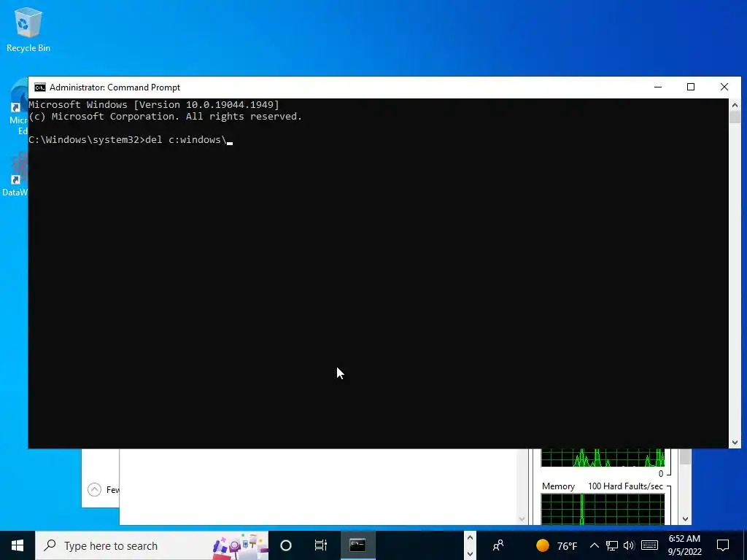Click the Microsoft Windows version text line

coord(154,105)
